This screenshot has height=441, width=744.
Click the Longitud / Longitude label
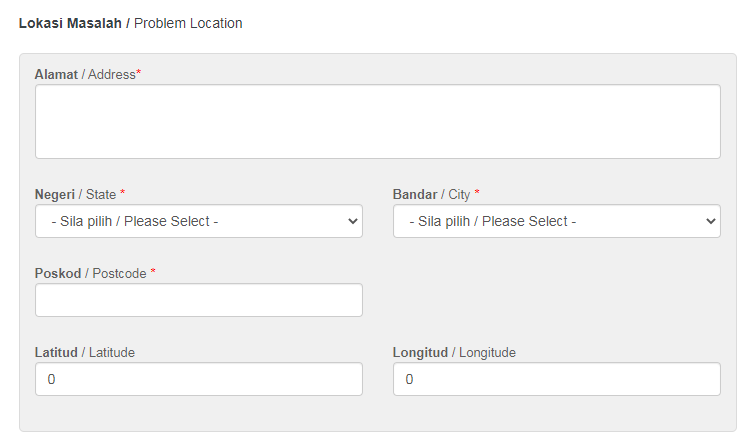(454, 353)
